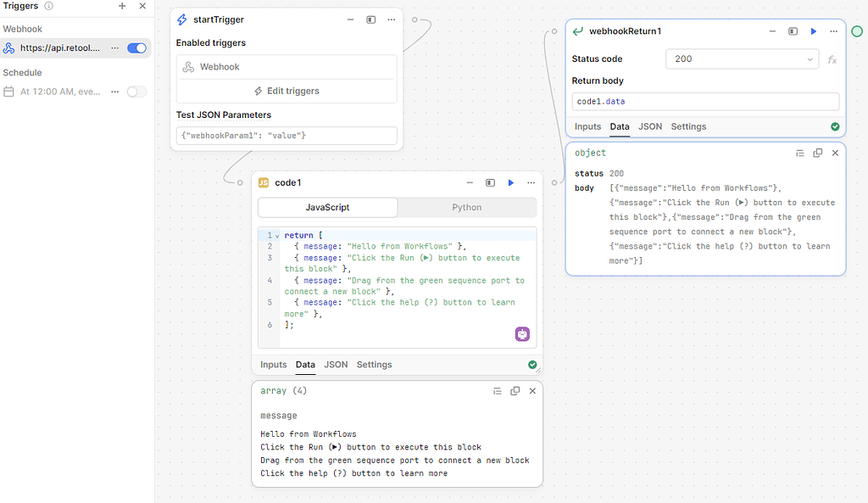Copy the array (4) result
Viewport: 868px width, 503px height.
(x=515, y=391)
